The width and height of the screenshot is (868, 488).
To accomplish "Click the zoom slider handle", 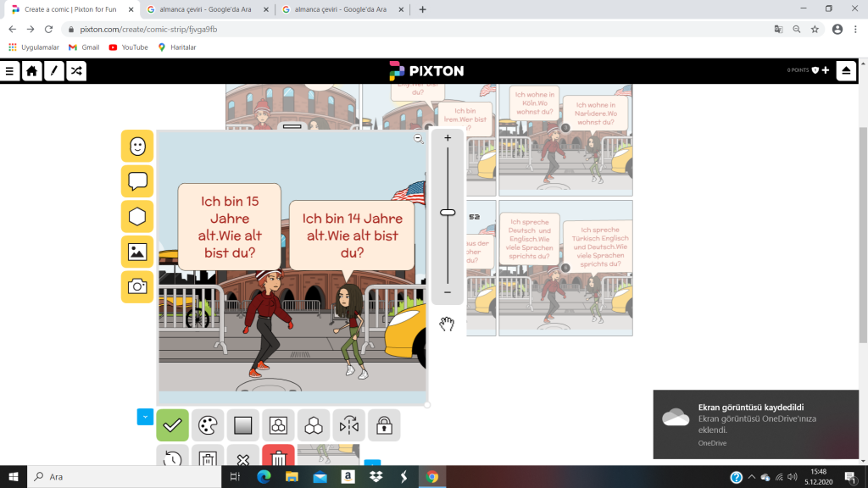I will (448, 213).
